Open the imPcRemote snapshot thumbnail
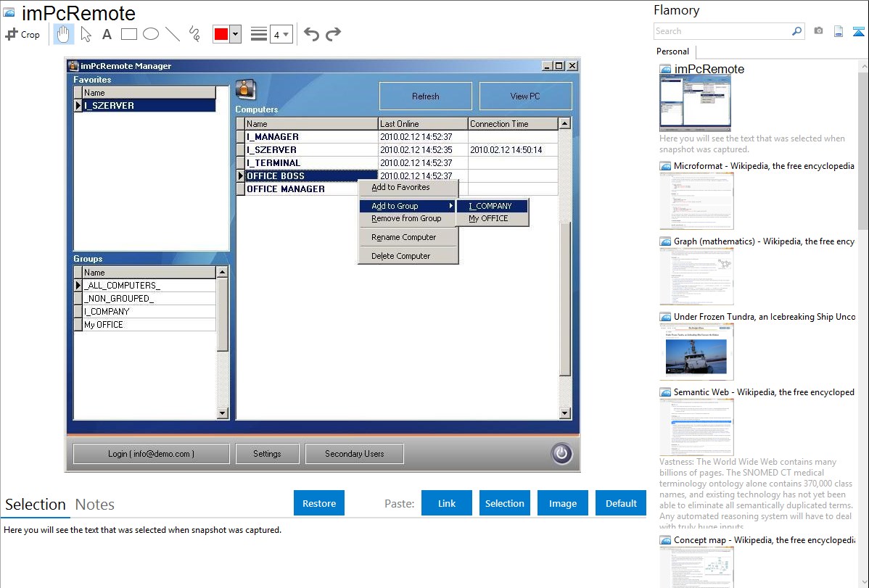 (x=695, y=104)
